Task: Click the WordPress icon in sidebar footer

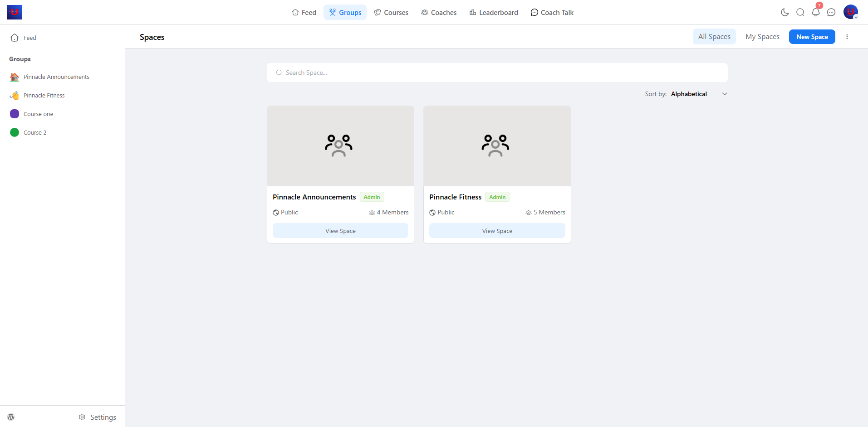Action: 11,417
